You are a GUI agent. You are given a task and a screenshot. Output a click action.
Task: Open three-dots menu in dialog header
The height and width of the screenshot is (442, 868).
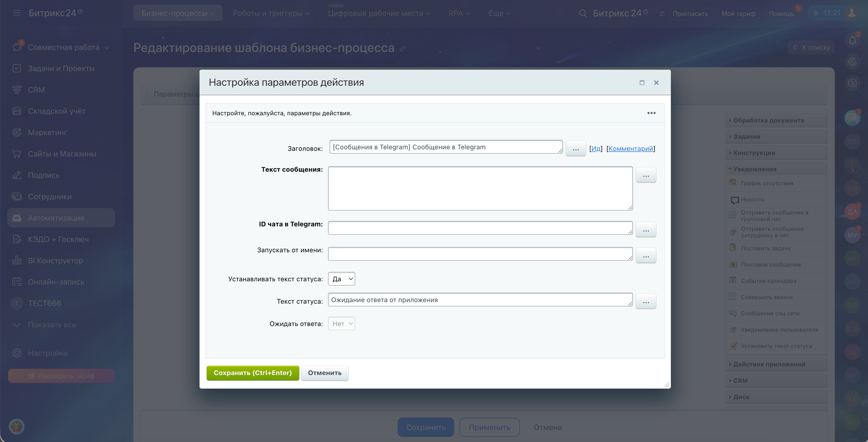point(651,113)
